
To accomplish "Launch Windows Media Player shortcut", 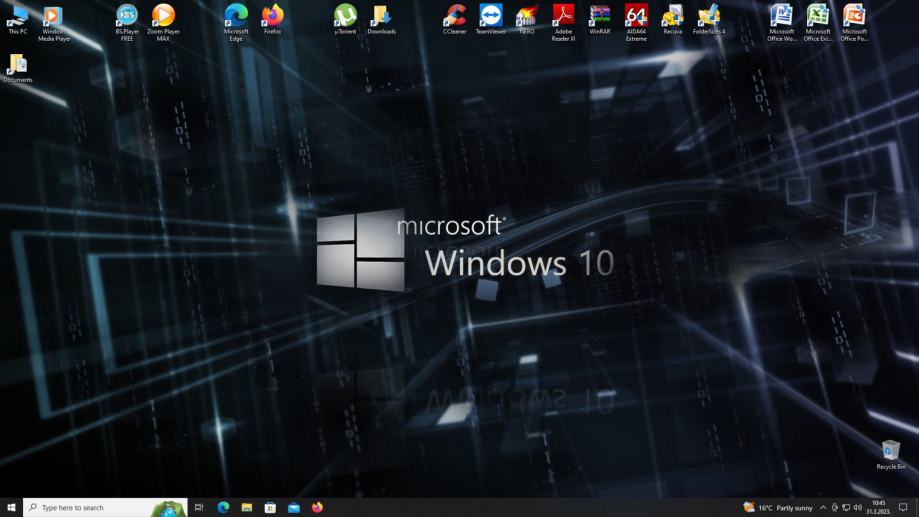I will 54,22.
